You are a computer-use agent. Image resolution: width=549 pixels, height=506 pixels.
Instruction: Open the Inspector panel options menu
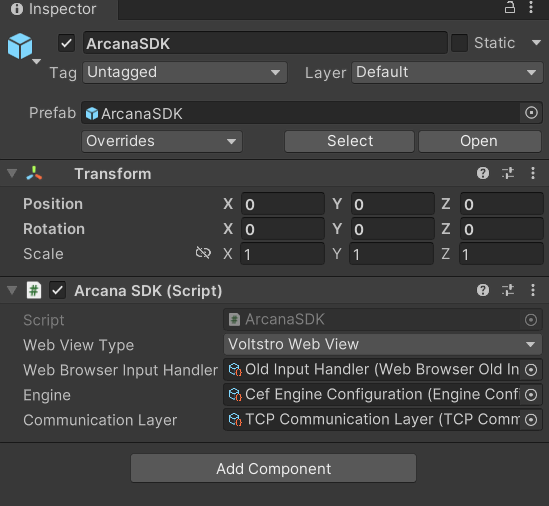tap(531, 7)
